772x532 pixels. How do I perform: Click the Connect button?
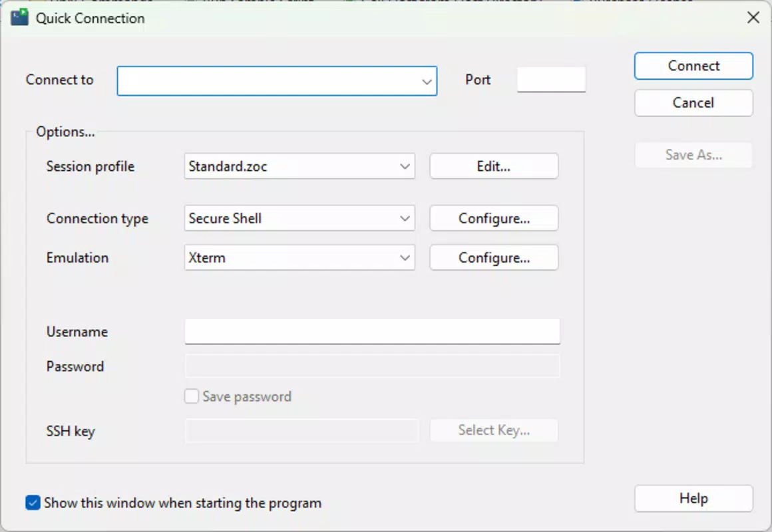coord(693,66)
